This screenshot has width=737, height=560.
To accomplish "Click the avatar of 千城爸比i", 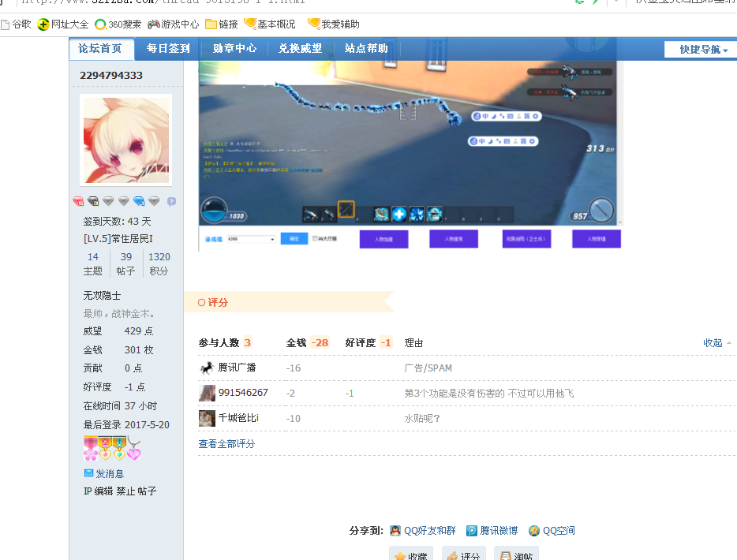I will click(207, 418).
